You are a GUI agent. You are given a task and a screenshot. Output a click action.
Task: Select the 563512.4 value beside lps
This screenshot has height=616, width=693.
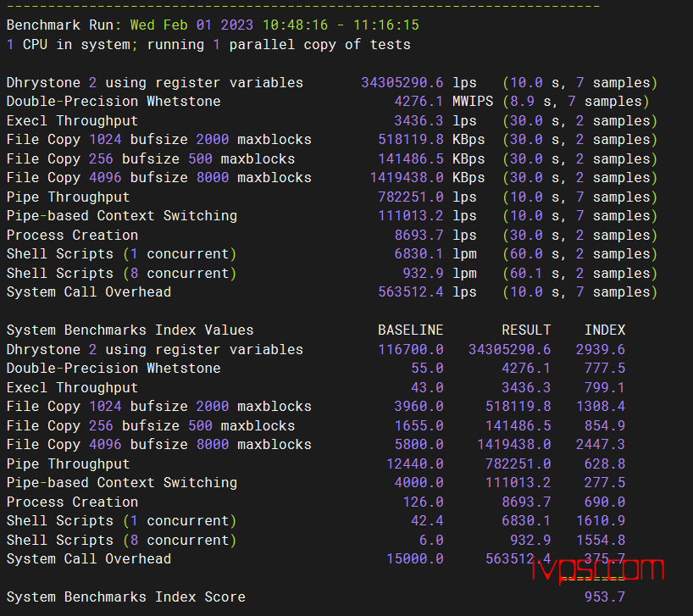(411, 291)
